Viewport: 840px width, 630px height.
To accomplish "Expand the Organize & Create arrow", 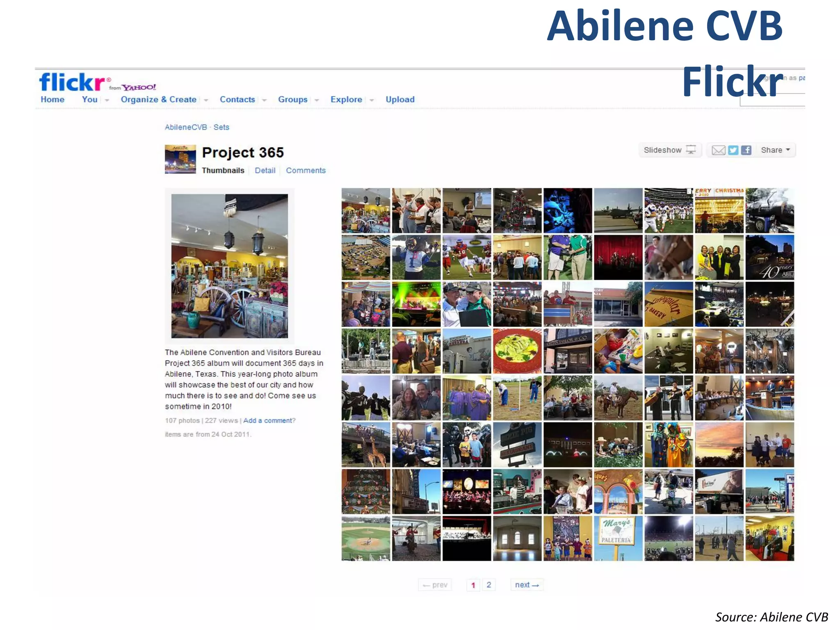I will (x=206, y=100).
